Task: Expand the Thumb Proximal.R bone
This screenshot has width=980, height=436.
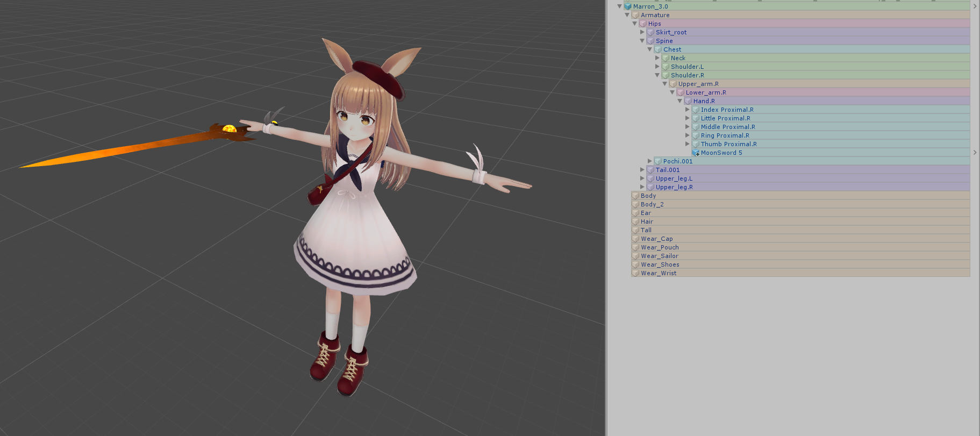Action: click(x=688, y=144)
